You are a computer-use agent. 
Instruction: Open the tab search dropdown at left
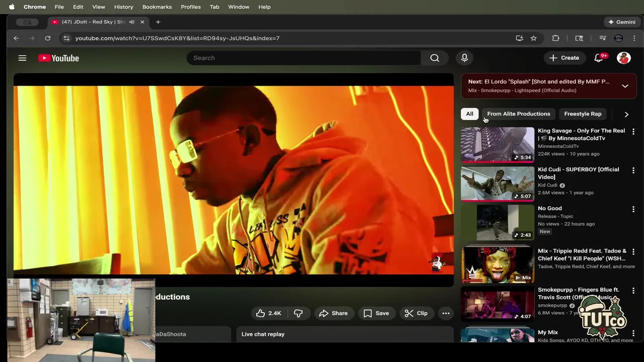[27, 22]
